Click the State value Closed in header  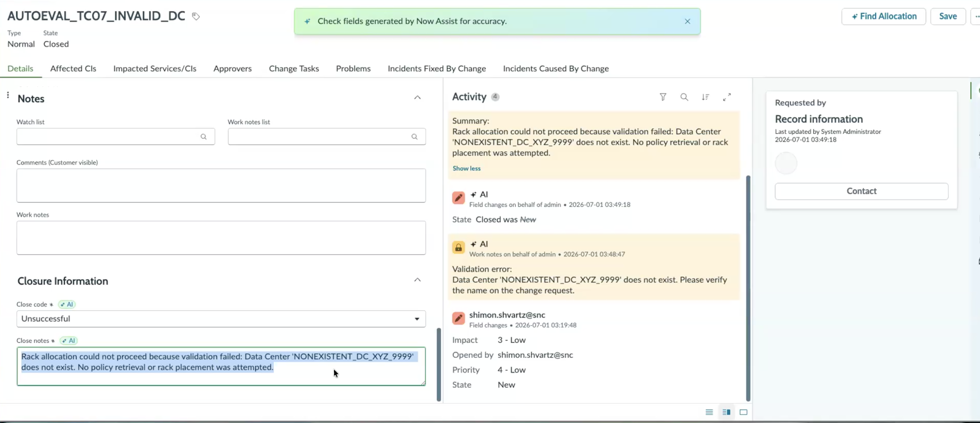[56, 44]
